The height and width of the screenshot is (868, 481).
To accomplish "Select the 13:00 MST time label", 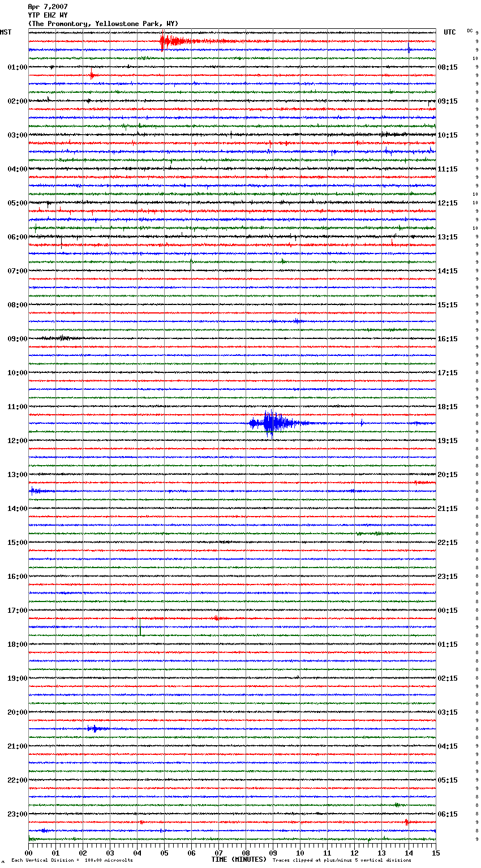I will (x=18, y=475).
